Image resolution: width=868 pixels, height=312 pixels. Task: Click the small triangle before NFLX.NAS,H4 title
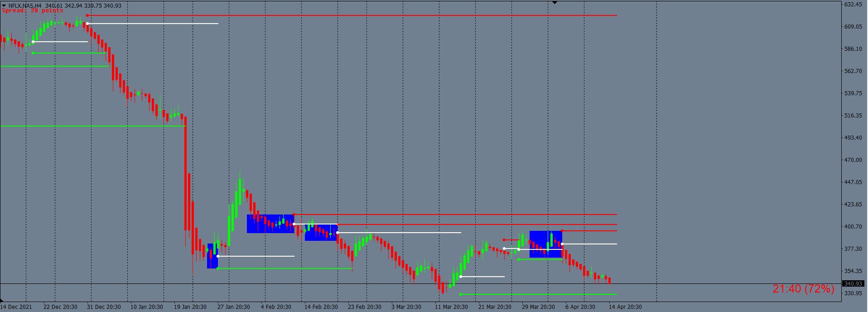(4, 5)
